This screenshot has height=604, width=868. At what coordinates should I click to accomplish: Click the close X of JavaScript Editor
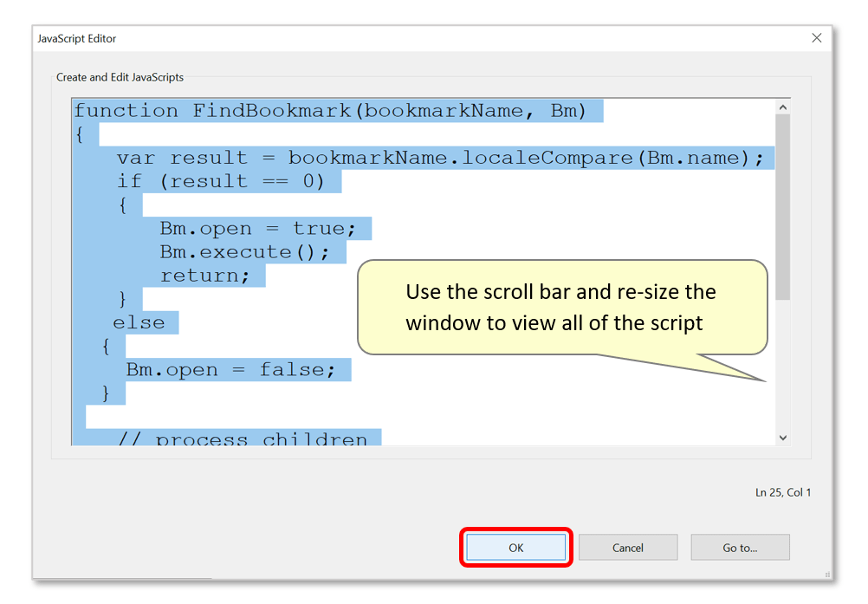(x=816, y=37)
